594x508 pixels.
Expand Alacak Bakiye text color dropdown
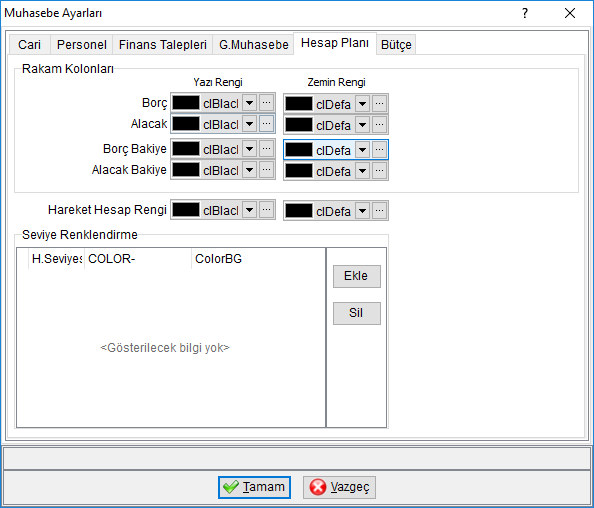click(250, 170)
